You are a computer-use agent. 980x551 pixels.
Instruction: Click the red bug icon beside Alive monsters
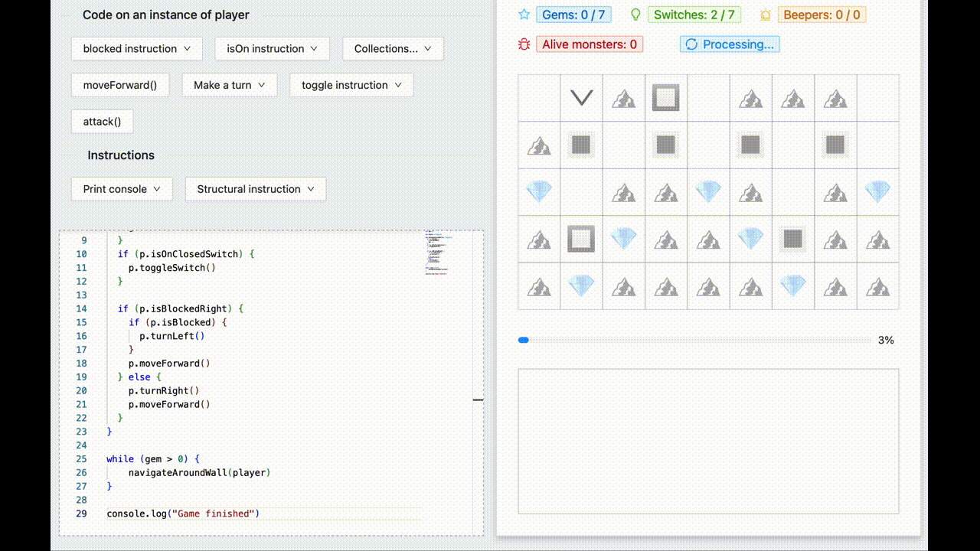coord(524,44)
